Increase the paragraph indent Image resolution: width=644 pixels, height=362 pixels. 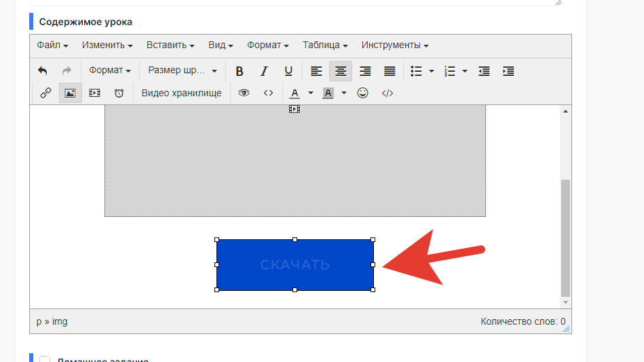coord(508,71)
